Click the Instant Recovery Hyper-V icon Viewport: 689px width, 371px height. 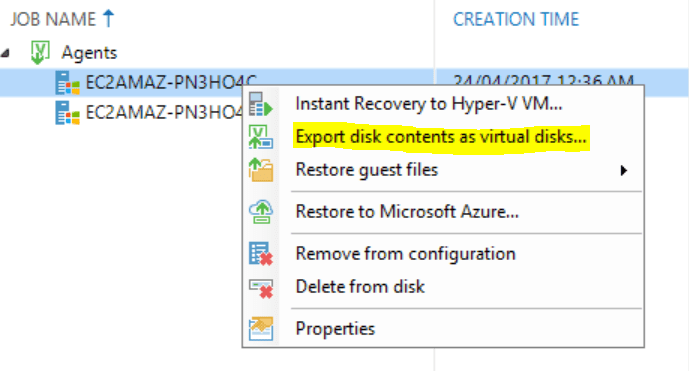pos(261,104)
